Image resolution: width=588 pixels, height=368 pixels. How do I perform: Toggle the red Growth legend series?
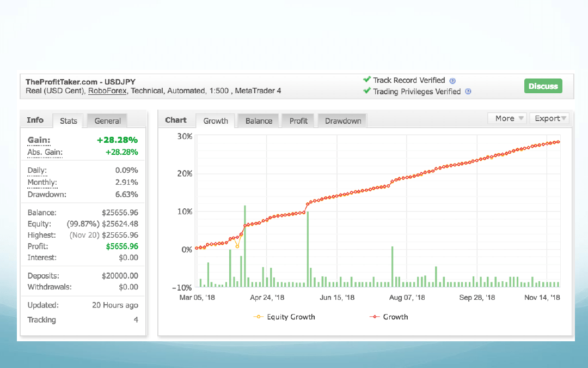pyautogui.click(x=389, y=317)
